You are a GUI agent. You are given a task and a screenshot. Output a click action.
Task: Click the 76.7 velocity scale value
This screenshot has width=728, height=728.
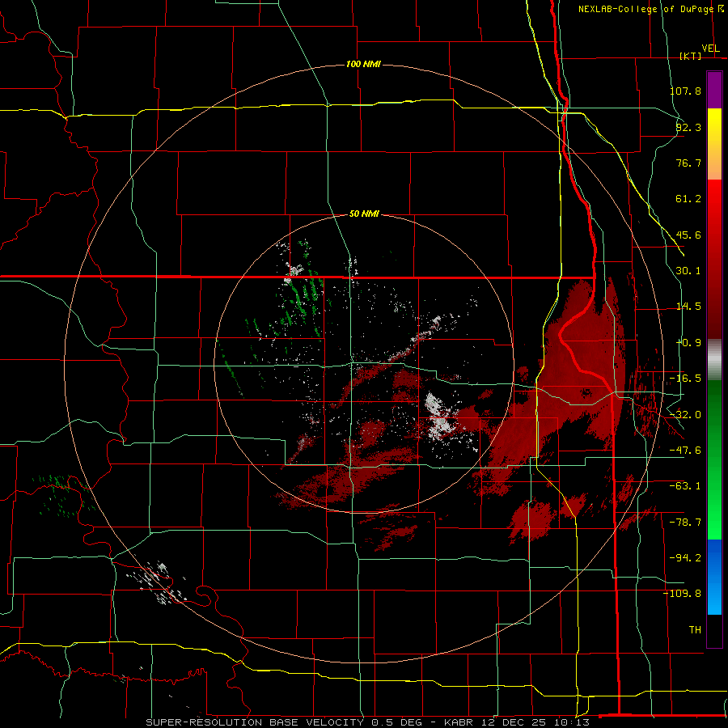click(x=688, y=163)
